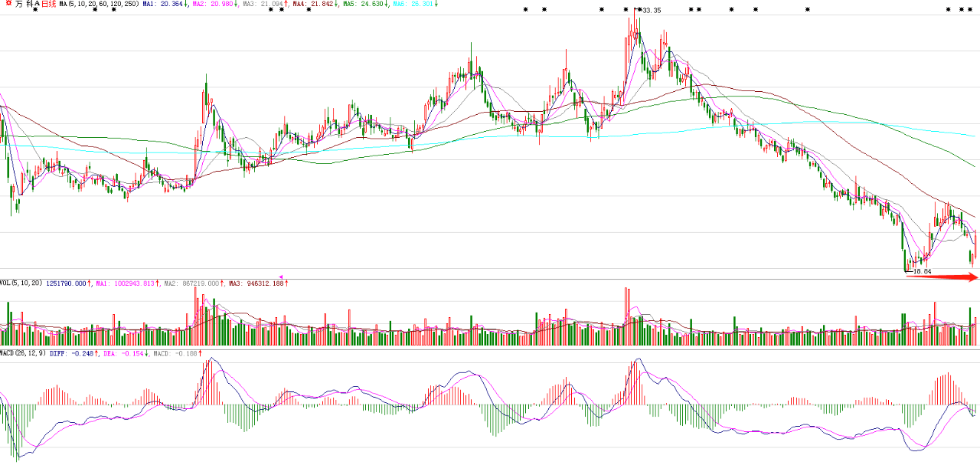Open VOL(5,10,20) indicator settings

[21, 283]
